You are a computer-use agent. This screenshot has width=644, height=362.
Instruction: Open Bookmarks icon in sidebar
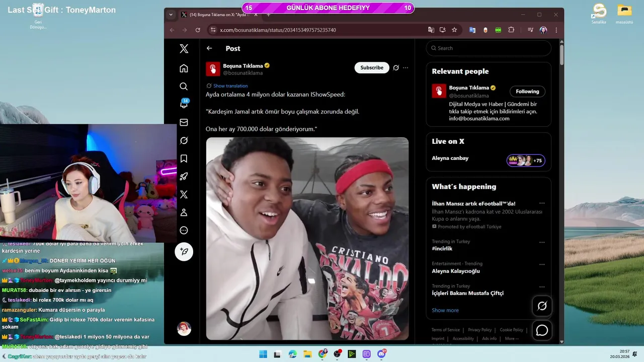point(184,158)
